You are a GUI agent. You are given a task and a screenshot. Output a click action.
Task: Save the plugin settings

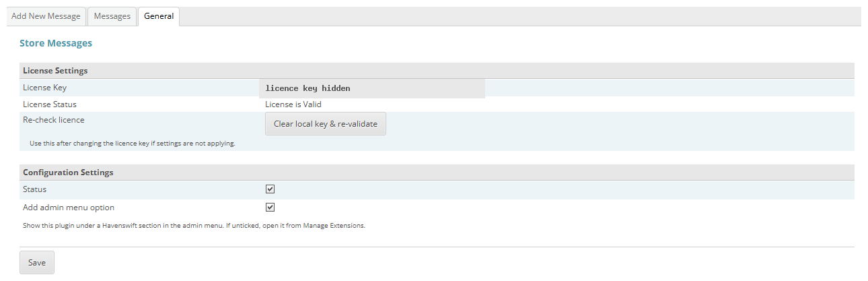pos(37,263)
